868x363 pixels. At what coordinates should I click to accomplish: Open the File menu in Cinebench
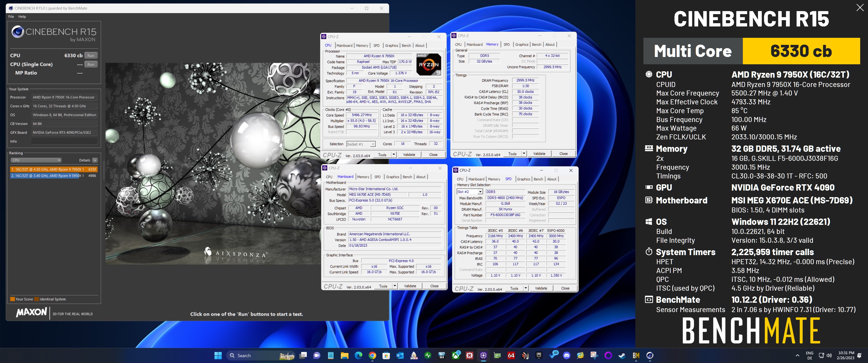11,16
